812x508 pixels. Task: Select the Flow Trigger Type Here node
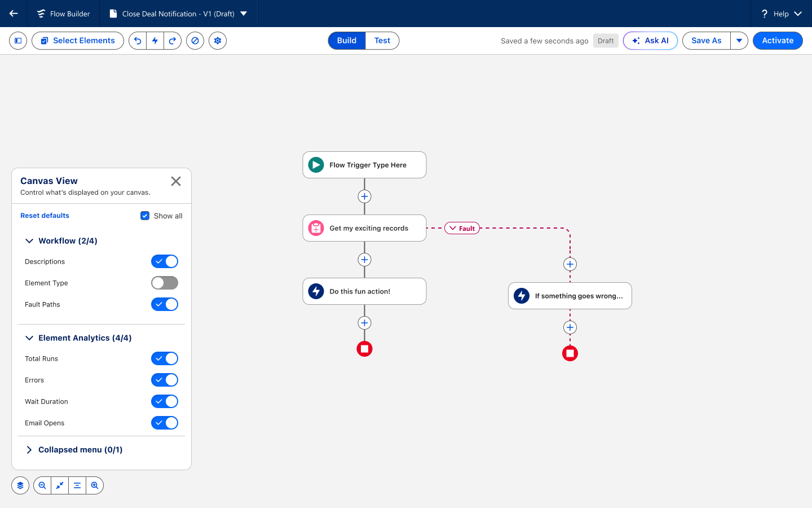point(364,165)
